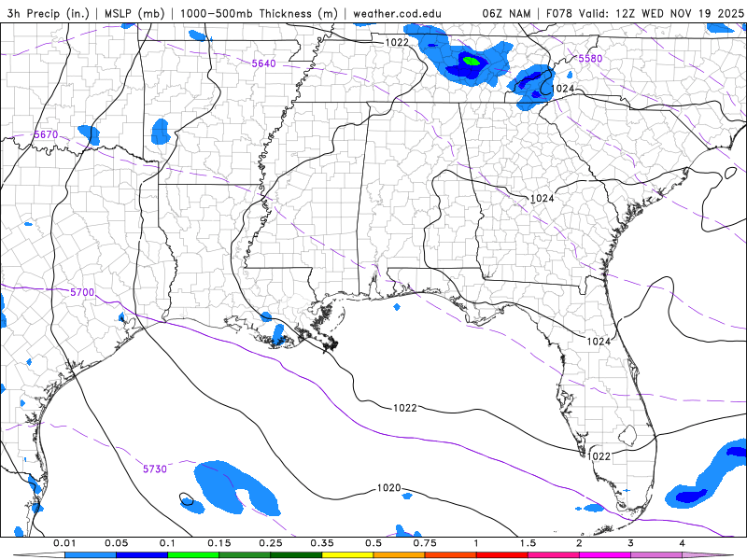747x560 pixels.
Task: Click the 5640 thickness contour label
Action: click(263, 63)
